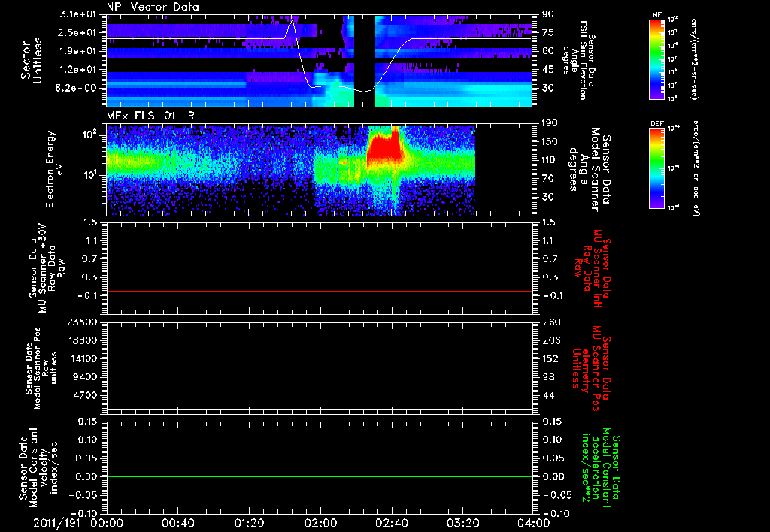Viewport: 770px width, 532px height.
Task: Click the '98' telemetry axis tick
Action: pyautogui.click(x=548, y=377)
